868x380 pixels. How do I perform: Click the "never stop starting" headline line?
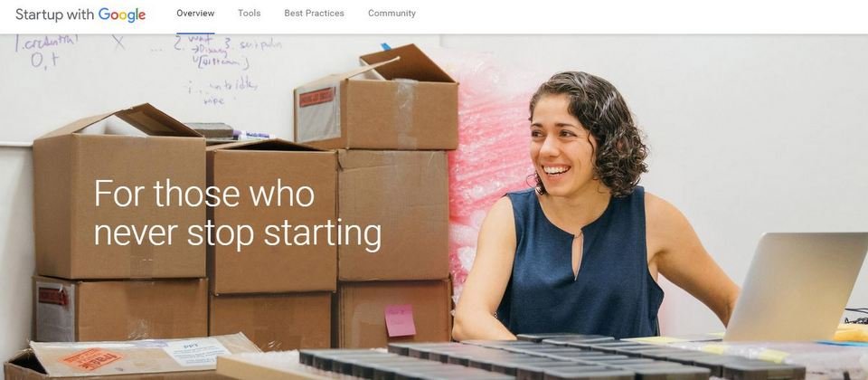(x=238, y=233)
